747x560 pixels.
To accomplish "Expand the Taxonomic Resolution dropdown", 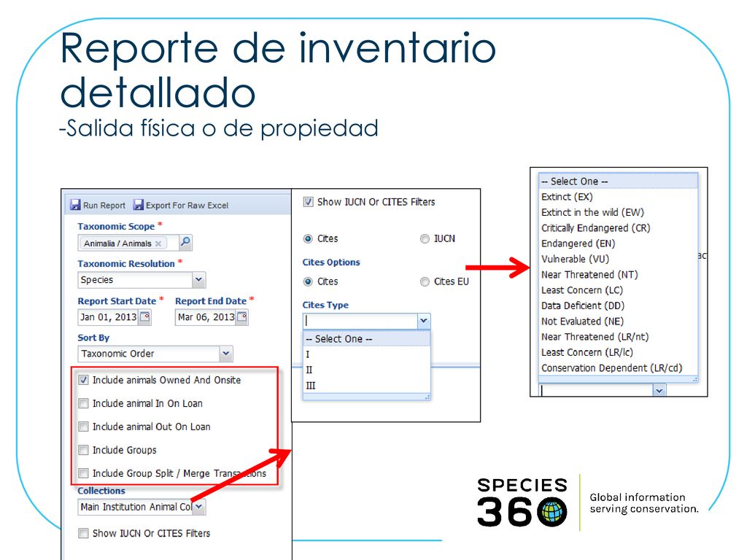I will [198, 279].
